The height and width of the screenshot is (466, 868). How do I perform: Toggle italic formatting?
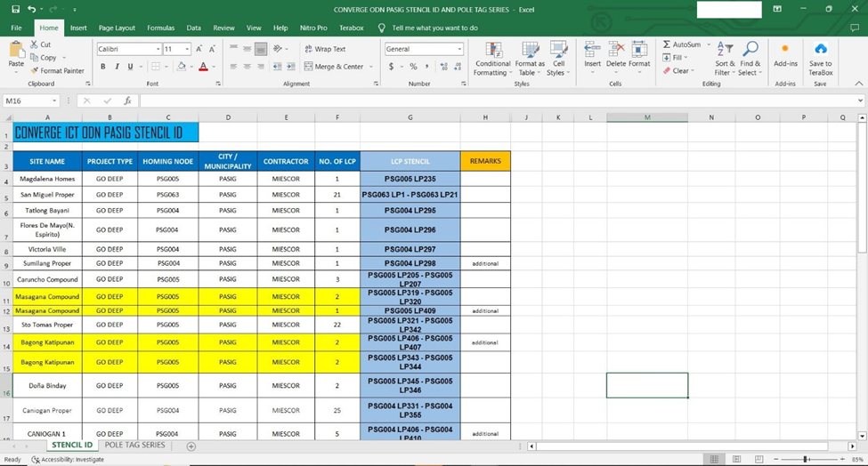117,67
